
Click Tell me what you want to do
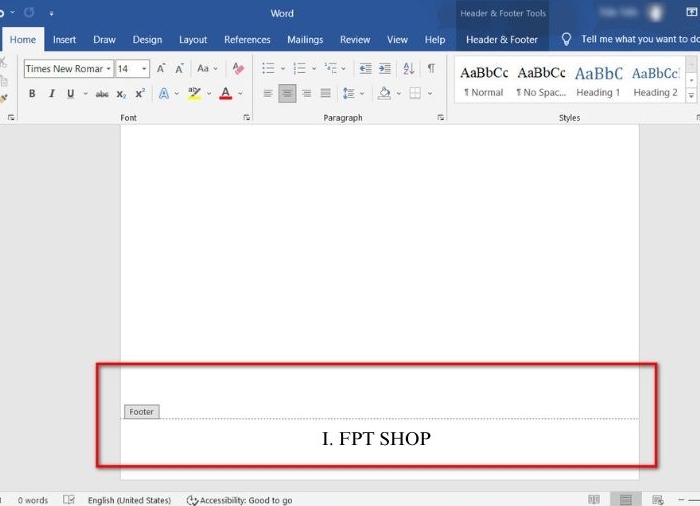640,39
